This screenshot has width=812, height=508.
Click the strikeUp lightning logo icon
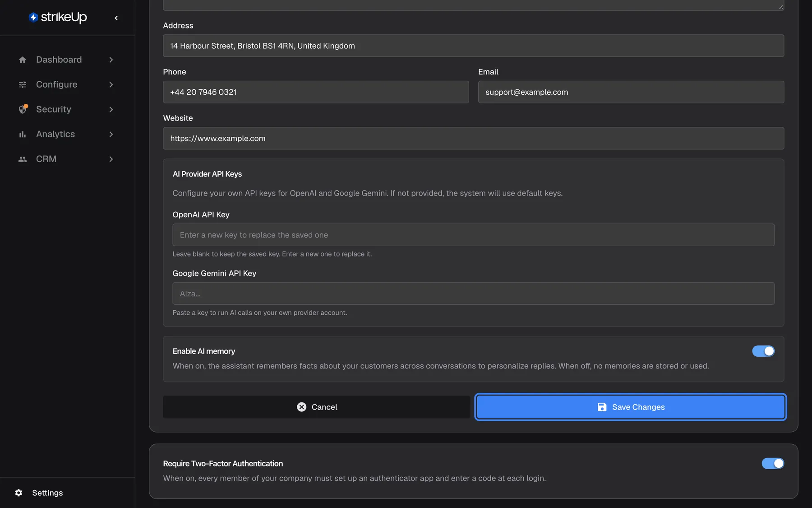(33, 17)
